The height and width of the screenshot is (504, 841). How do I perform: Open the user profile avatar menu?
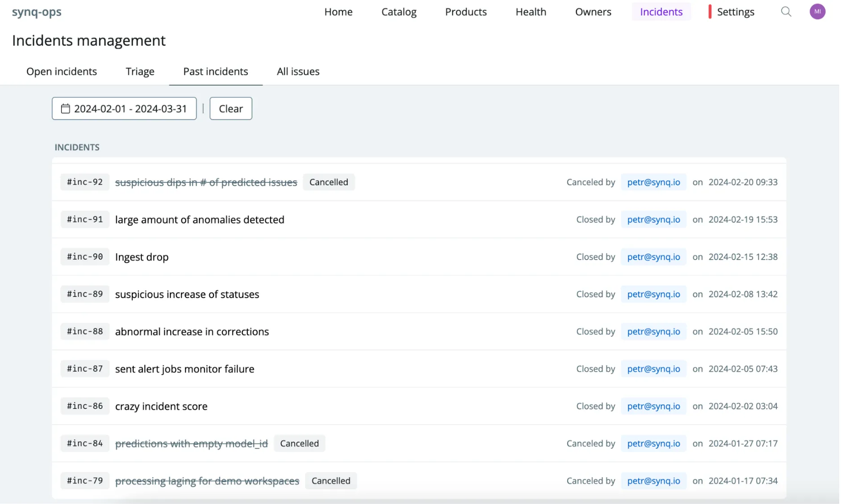pyautogui.click(x=818, y=12)
